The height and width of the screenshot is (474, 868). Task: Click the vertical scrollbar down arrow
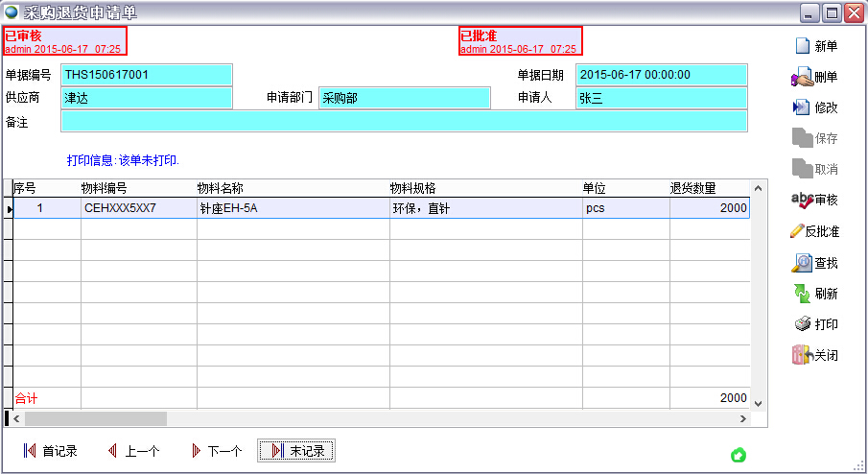(758, 403)
